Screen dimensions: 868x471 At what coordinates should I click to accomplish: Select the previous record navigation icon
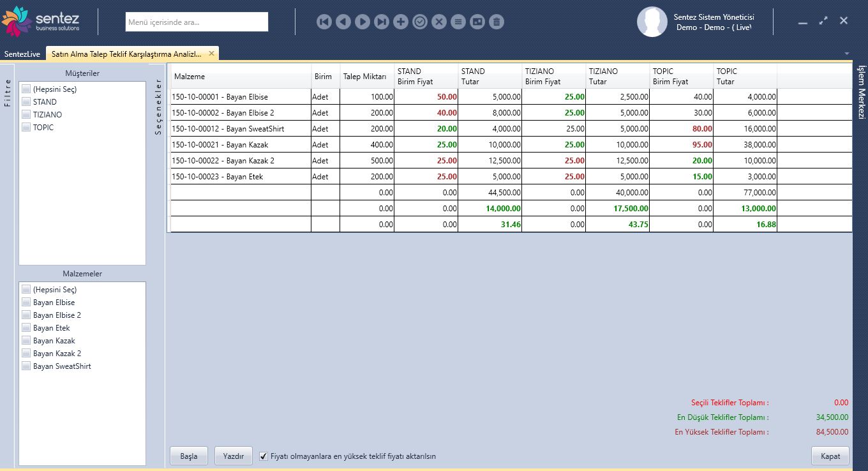(343, 21)
